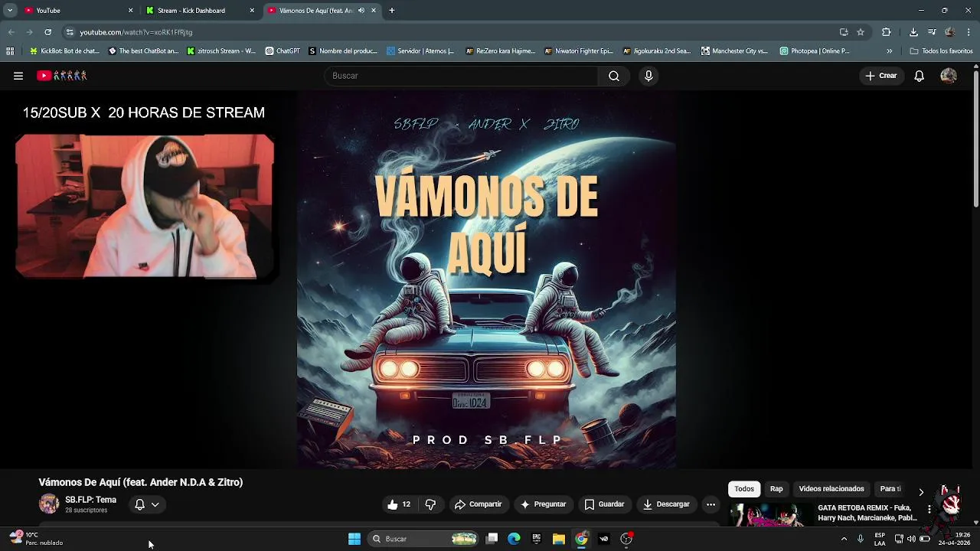Select the Rap filter chip
The image size is (980, 551).
point(776,489)
